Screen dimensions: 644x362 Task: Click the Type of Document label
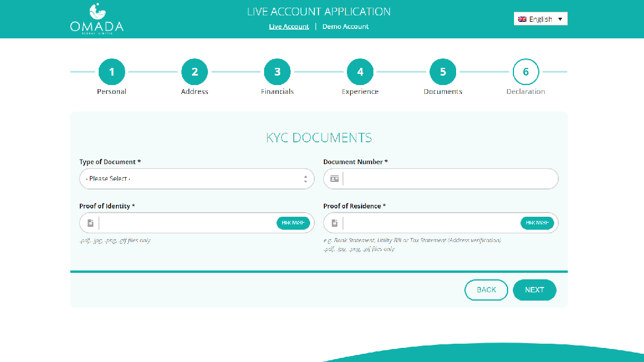(x=110, y=162)
